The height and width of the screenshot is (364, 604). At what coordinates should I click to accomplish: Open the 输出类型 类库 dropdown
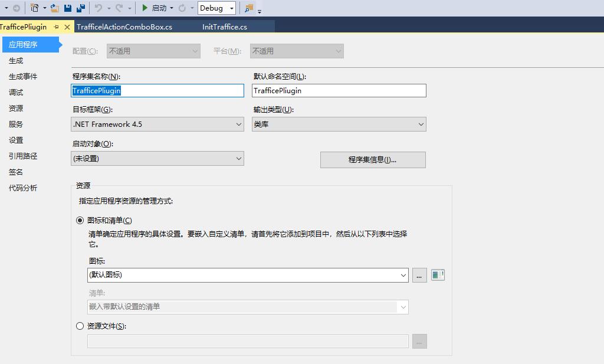339,124
